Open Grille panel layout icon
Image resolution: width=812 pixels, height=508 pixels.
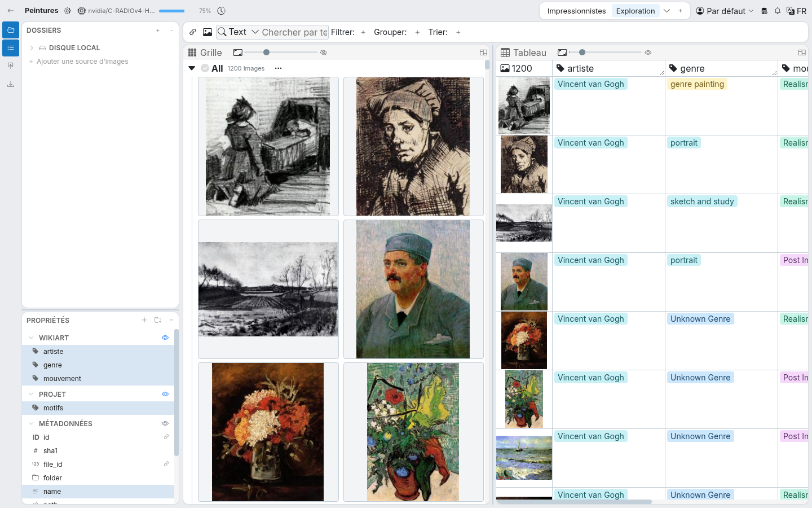483,52
